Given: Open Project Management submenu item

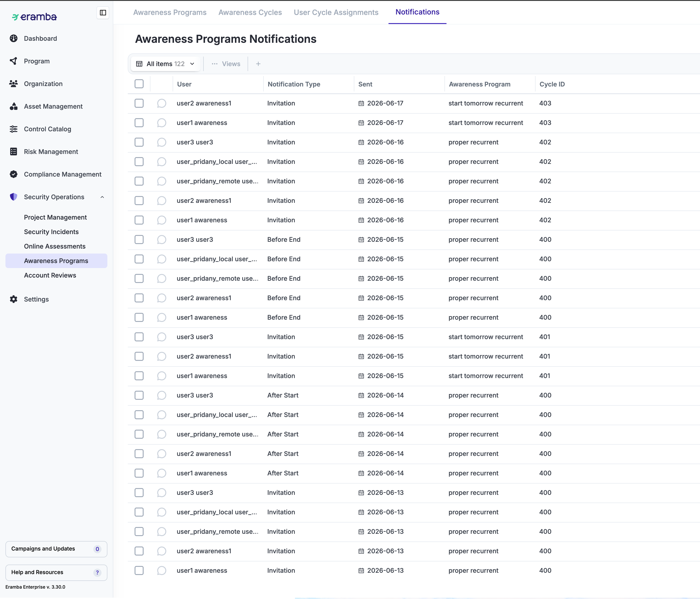Looking at the screenshot, I should click(x=56, y=218).
